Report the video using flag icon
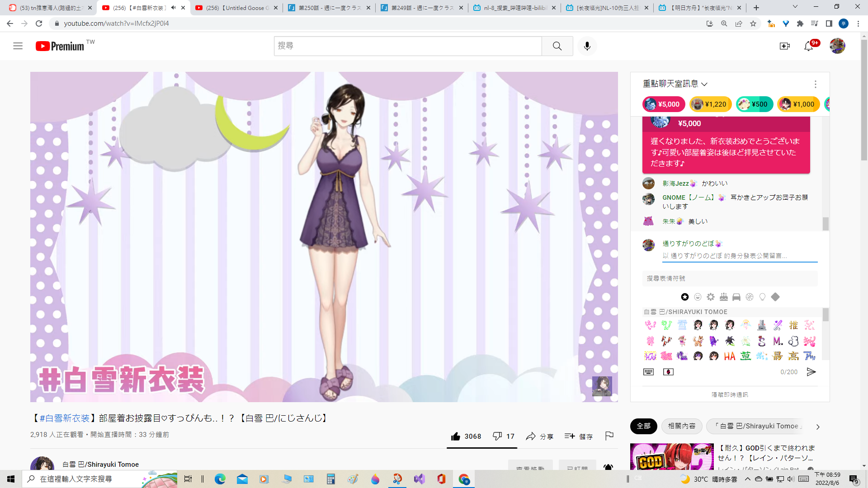868x488 pixels. tap(609, 436)
